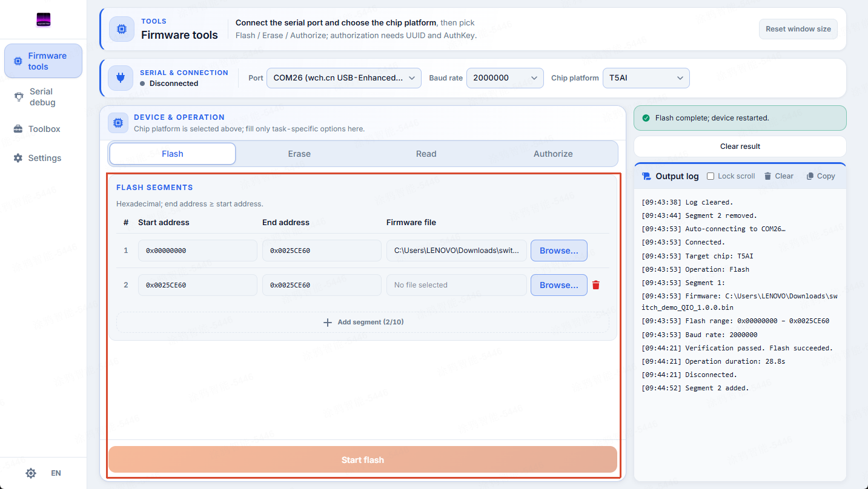Viewport: 868px width, 489px height.
Task: Click log line 'Segment 2 removed.'
Action: pos(699,215)
